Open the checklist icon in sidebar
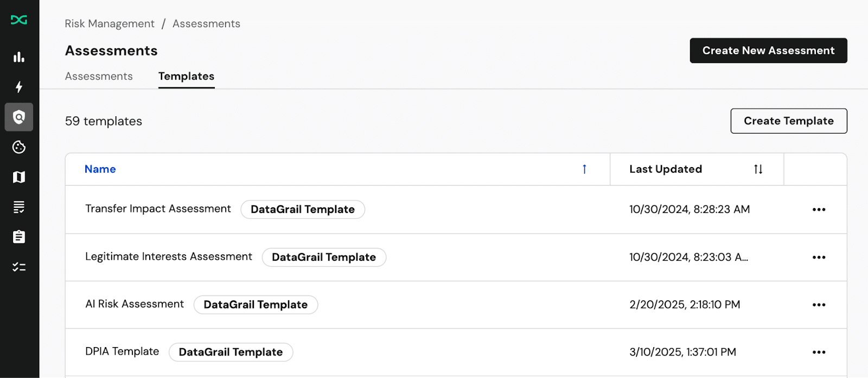The image size is (868, 378). [x=19, y=267]
